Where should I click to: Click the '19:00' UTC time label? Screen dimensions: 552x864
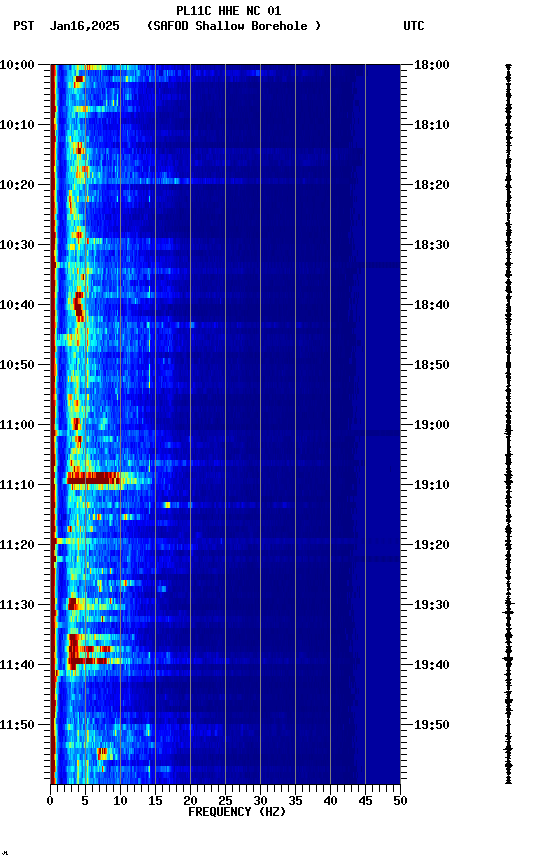432,425
